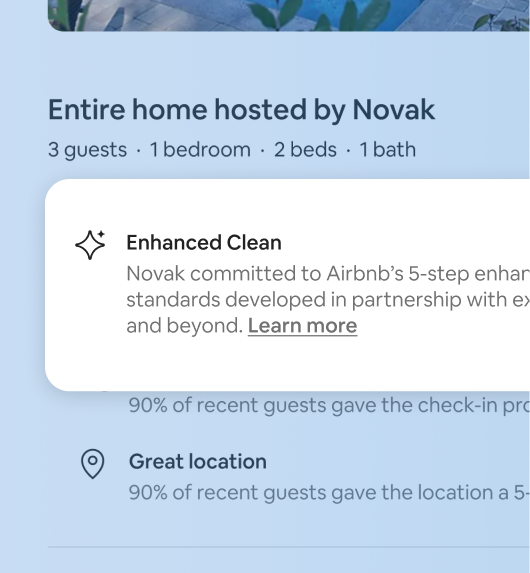Click the location 5-star rating description
Image resolution: width=530 pixels, height=573 pixels.
tap(329, 493)
